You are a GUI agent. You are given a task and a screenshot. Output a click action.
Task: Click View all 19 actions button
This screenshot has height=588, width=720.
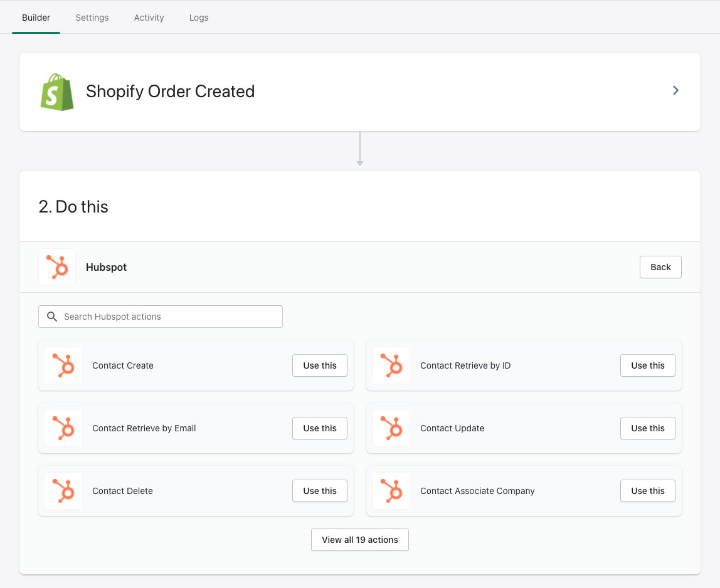tap(360, 540)
